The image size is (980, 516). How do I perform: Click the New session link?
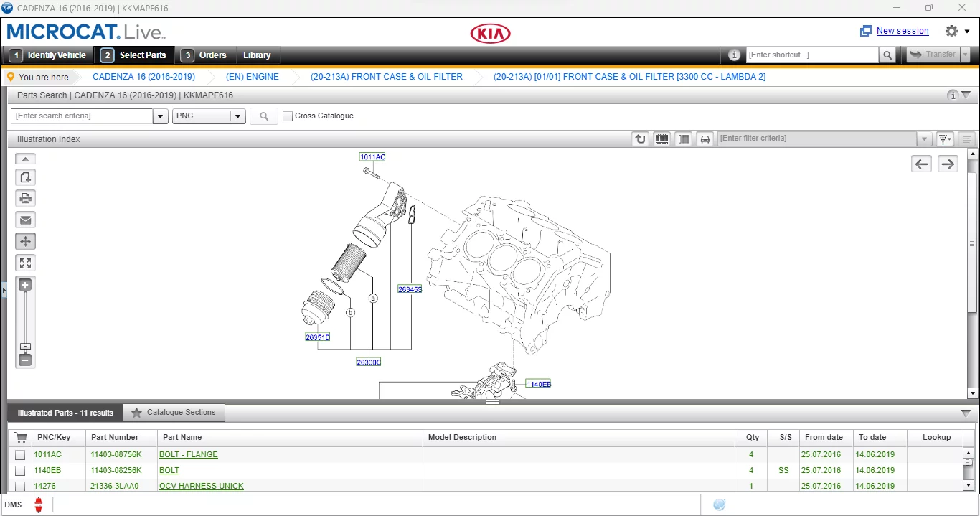[x=903, y=31]
